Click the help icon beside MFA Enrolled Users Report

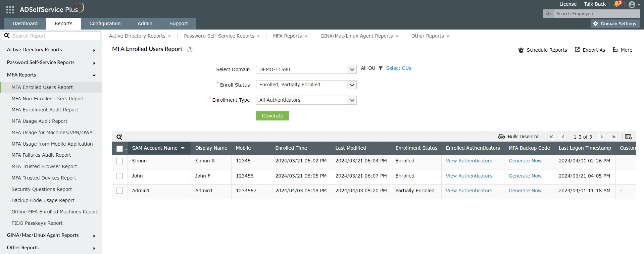click(x=190, y=50)
